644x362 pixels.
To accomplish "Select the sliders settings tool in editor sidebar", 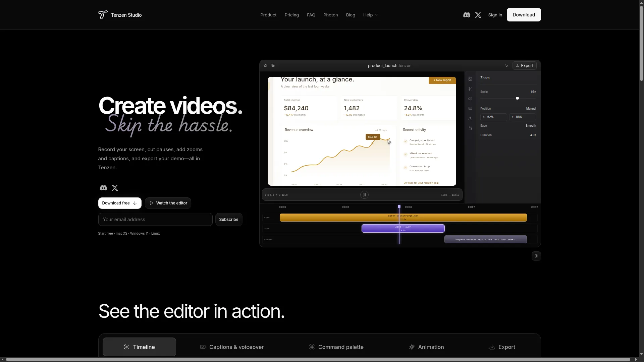I will pyautogui.click(x=470, y=128).
